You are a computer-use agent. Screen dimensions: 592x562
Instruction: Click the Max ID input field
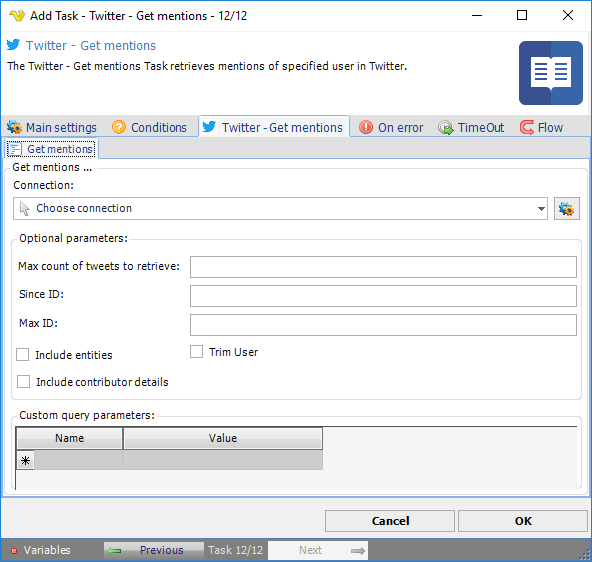(x=383, y=325)
